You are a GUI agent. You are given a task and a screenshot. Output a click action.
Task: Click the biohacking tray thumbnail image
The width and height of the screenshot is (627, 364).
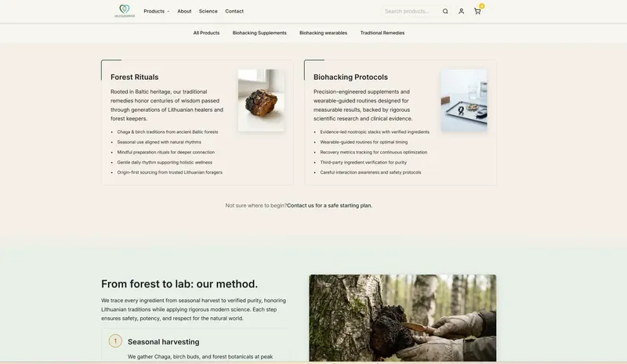(464, 100)
